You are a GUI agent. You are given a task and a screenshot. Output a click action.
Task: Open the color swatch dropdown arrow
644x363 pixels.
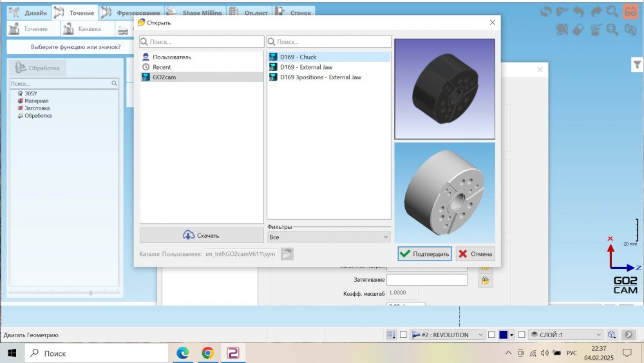[x=512, y=335]
